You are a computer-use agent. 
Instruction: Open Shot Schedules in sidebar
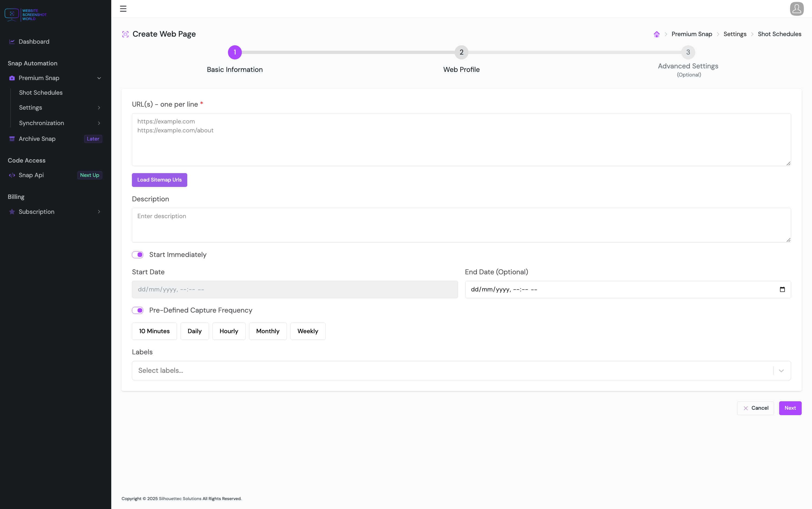(41, 93)
